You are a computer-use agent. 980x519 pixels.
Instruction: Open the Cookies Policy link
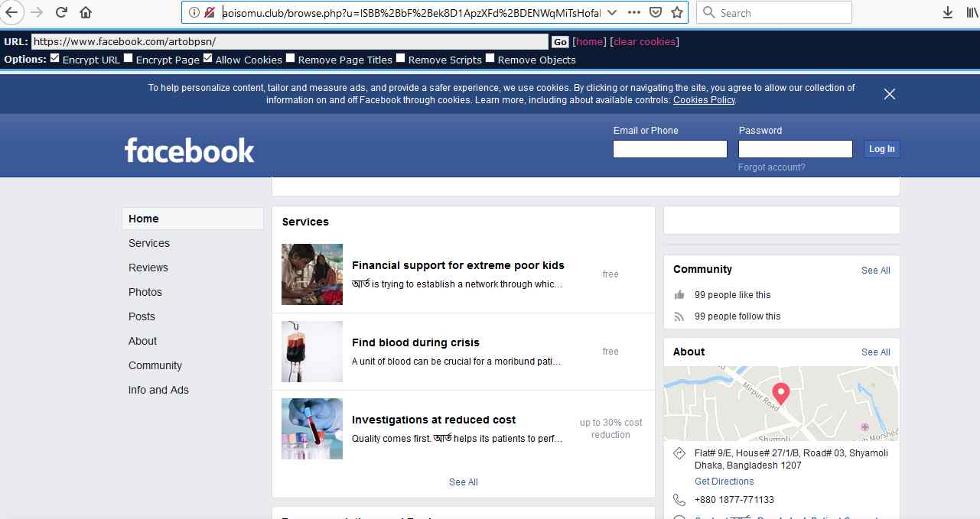[x=704, y=100]
